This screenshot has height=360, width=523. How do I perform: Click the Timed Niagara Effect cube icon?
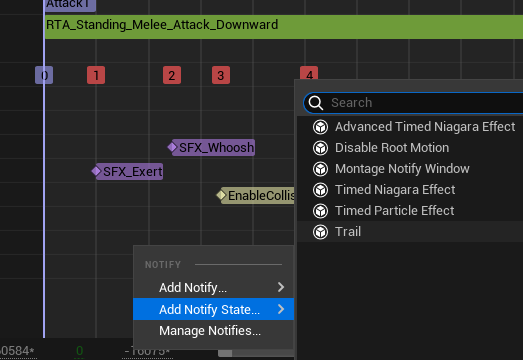pyautogui.click(x=321, y=190)
